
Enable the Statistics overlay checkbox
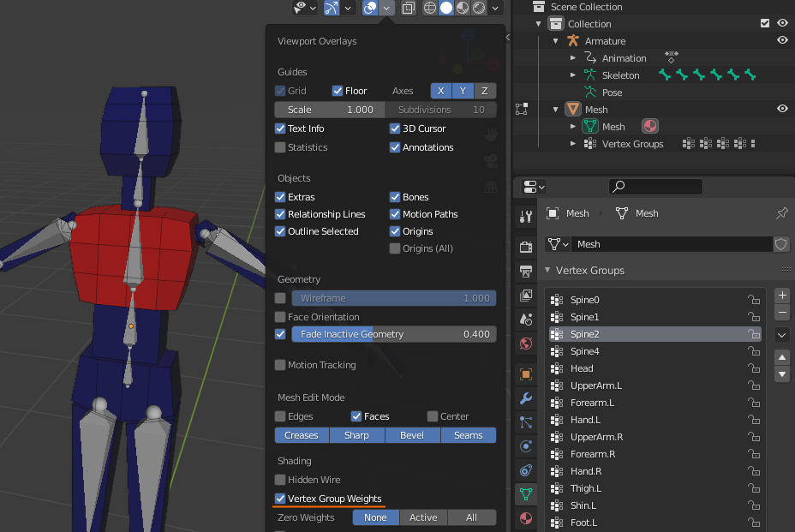pyautogui.click(x=279, y=146)
